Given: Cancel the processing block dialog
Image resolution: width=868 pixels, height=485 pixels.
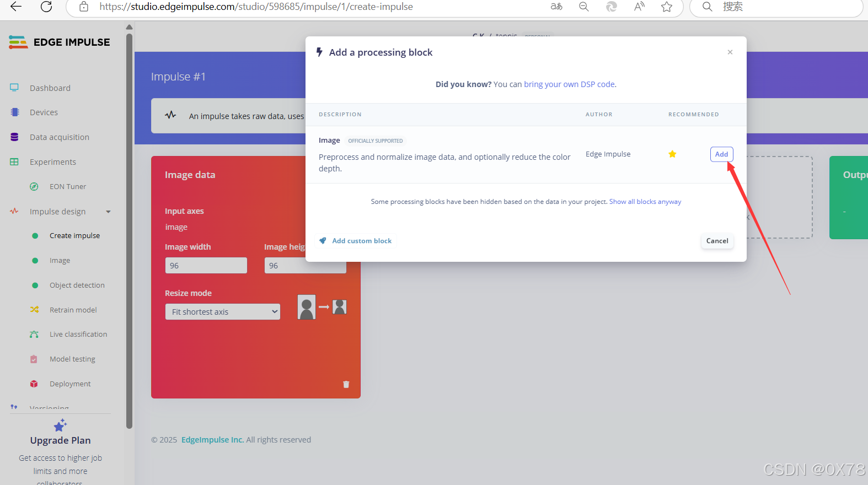Looking at the screenshot, I should pyautogui.click(x=717, y=241).
